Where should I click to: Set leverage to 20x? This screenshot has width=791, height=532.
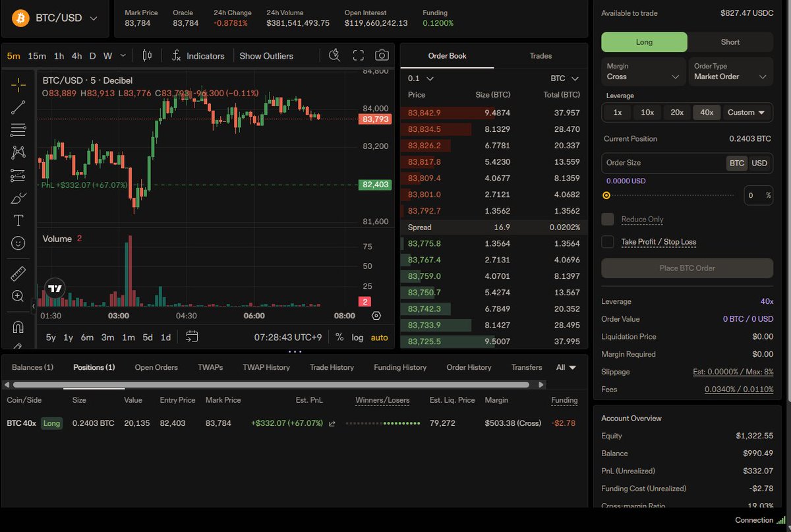677,113
